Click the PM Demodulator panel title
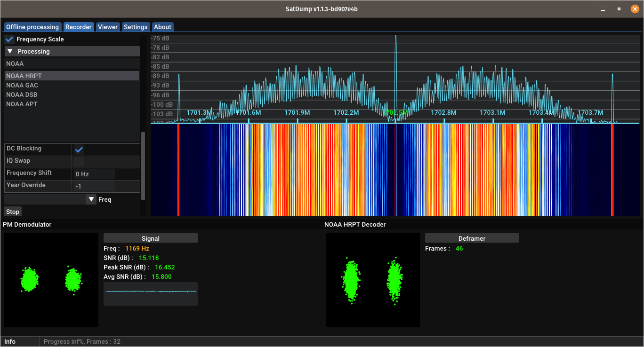The width and height of the screenshot is (644, 347). 27,224
